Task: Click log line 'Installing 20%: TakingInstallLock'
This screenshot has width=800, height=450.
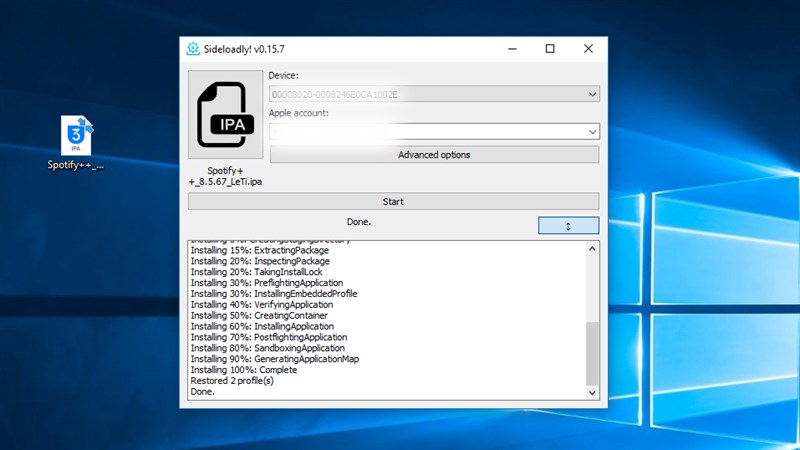Action: coord(257,272)
